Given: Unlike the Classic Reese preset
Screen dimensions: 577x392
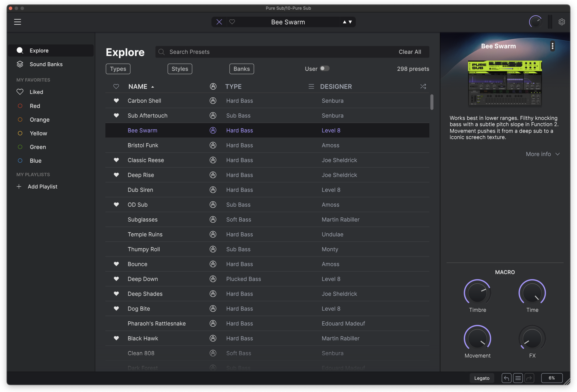Looking at the screenshot, I should [x=116, y=160].
